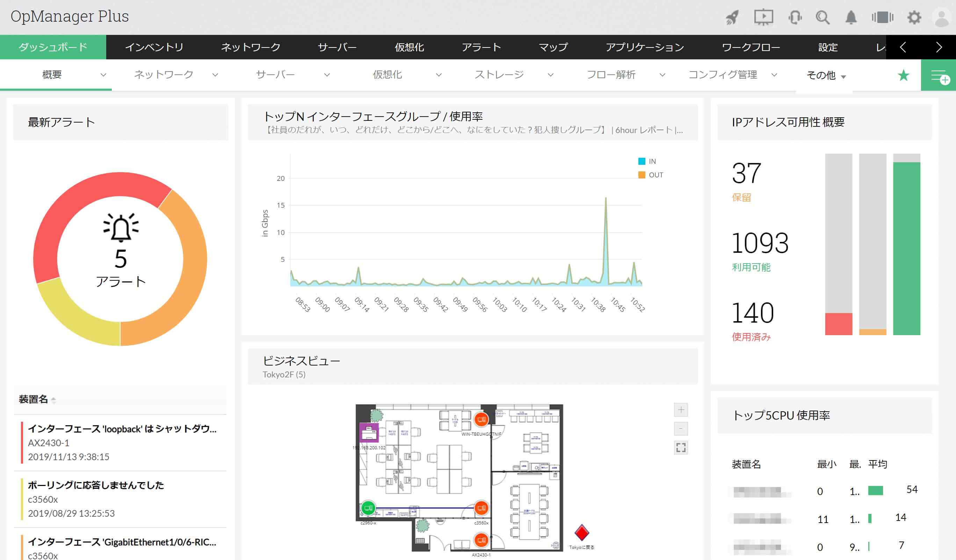Click the 最小 column header

[827, 464]
